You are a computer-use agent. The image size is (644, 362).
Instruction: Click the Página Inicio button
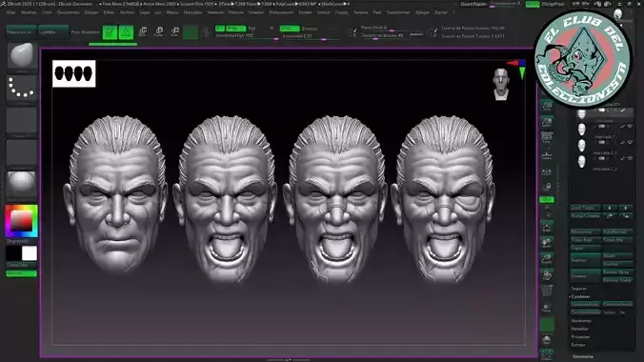point(21,32)
